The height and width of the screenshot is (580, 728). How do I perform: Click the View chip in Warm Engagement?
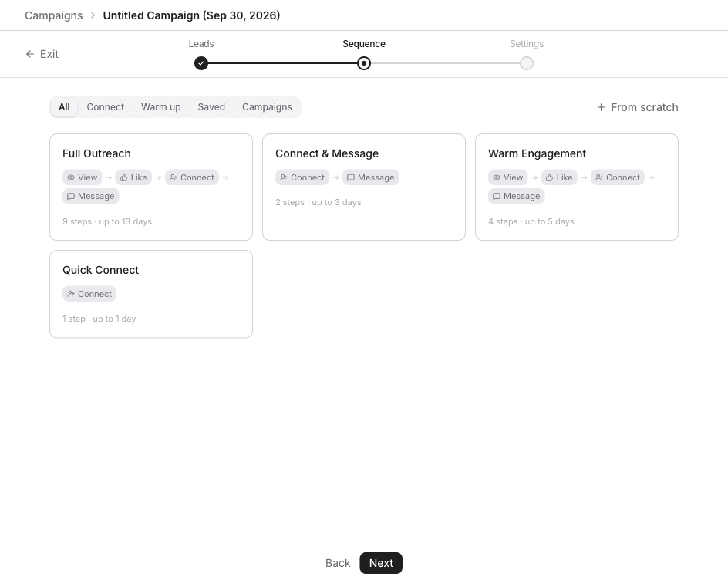coord(508,177)
